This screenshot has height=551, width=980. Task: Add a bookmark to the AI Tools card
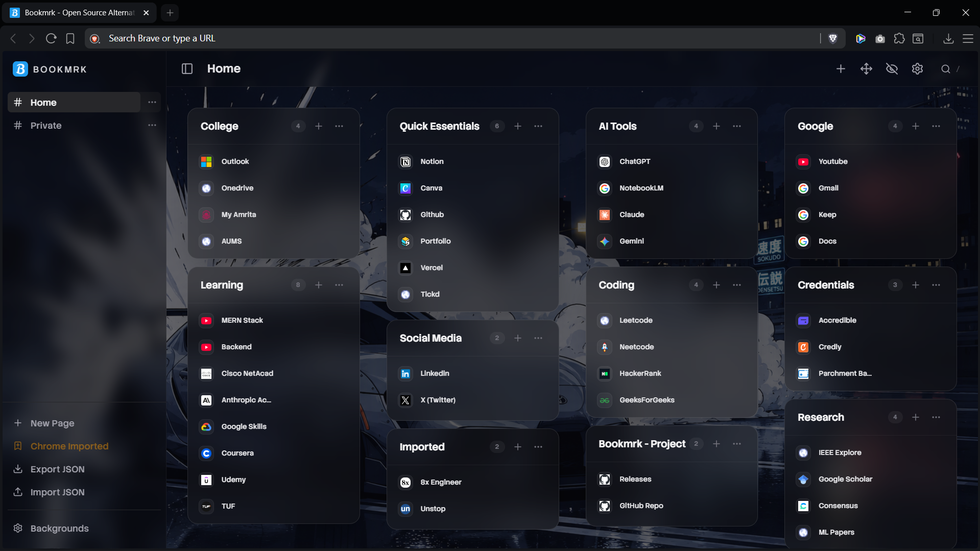point(716,126)
